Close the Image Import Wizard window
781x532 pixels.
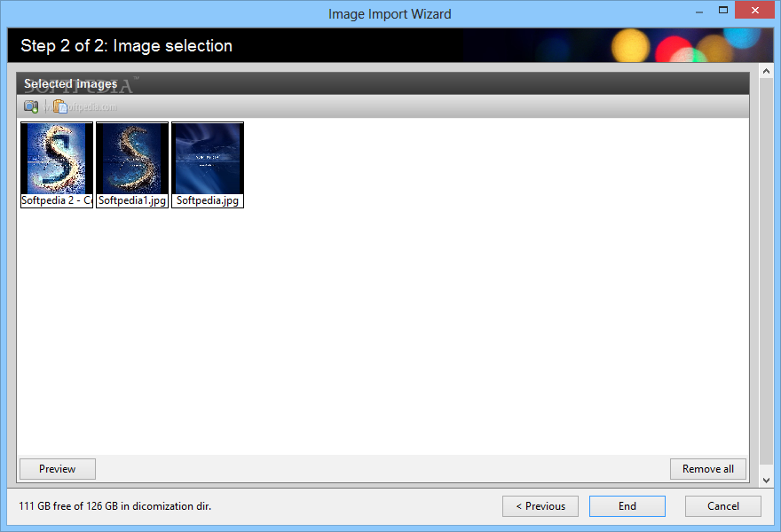tap(754, 10)
